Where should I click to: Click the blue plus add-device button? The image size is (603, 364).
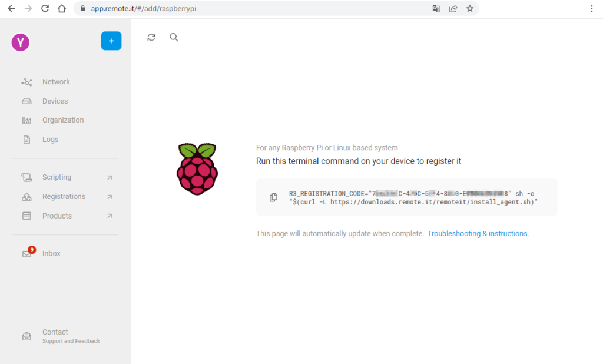[111, 41]
